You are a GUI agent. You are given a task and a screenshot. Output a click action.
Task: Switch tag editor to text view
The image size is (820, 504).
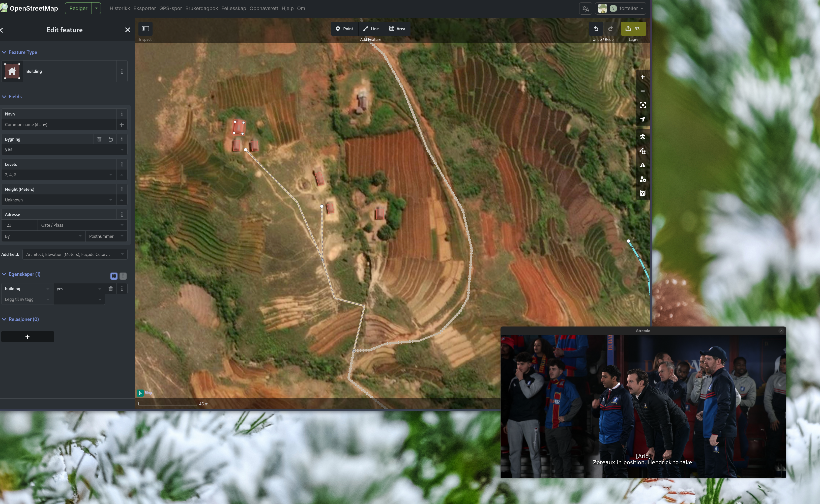pos(123,276)
